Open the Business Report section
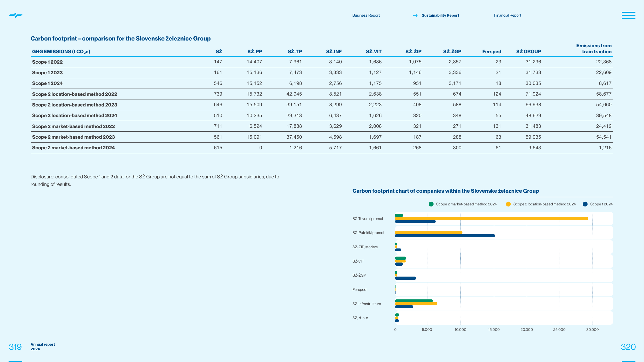 pos(366,15)
